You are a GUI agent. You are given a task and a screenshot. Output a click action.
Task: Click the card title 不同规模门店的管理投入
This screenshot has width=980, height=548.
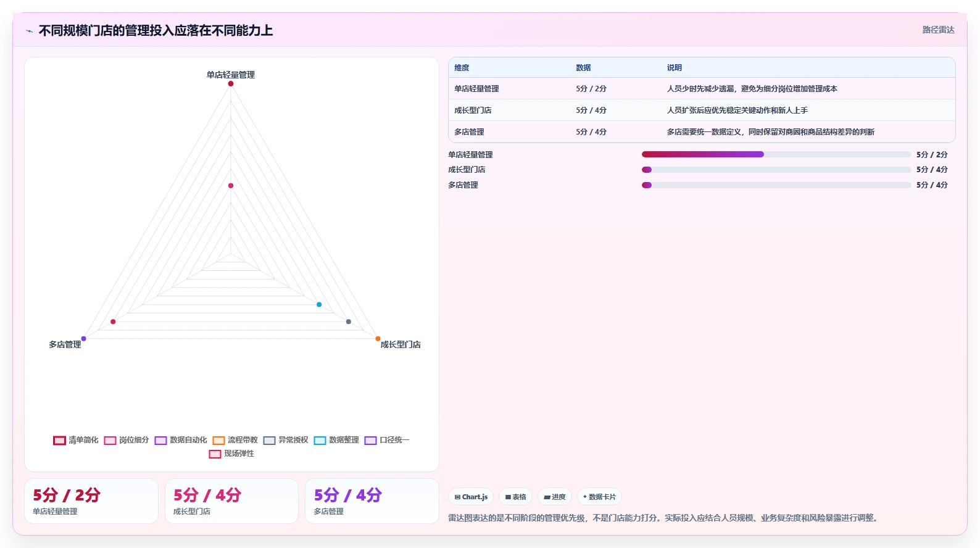tap(156, 31)
